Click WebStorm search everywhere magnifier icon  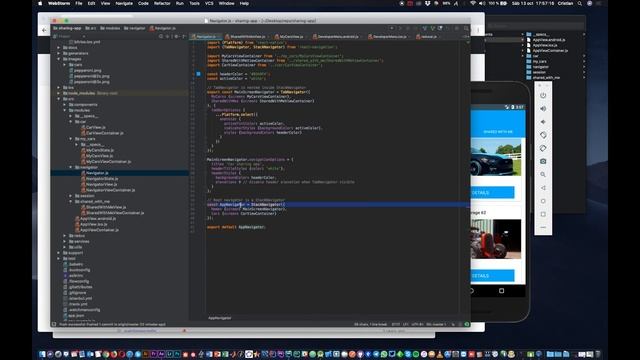pyautogui.click(x=466, y=28)
